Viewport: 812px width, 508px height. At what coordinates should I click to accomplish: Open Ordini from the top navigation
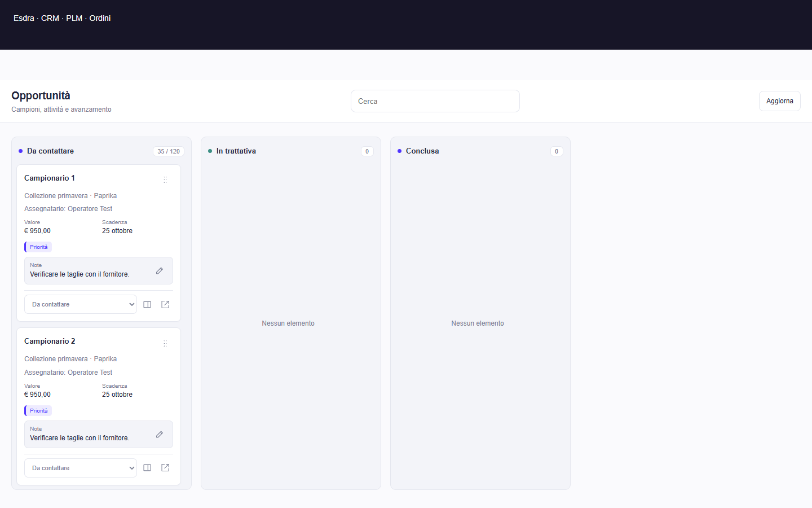click(100, 18)
